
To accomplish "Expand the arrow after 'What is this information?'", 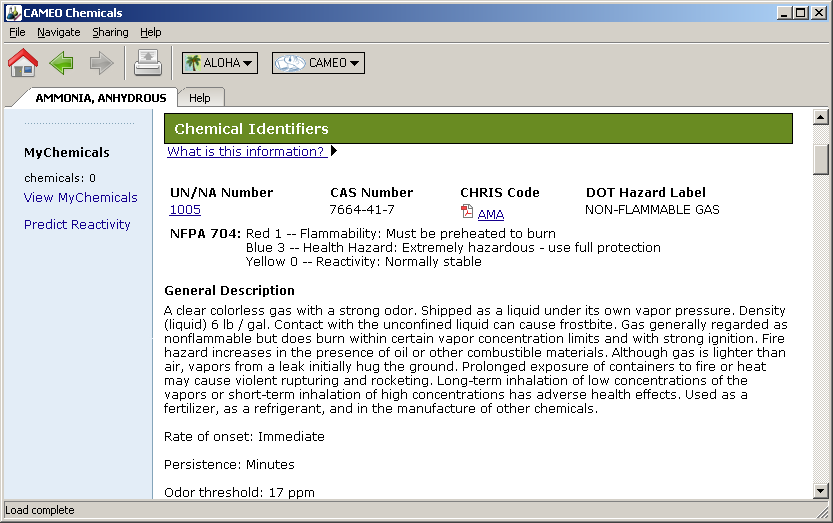I will [334, 151].
